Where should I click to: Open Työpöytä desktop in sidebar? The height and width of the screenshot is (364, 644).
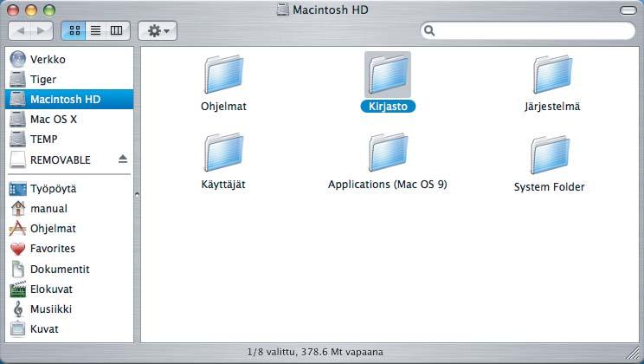click(69, 189)
